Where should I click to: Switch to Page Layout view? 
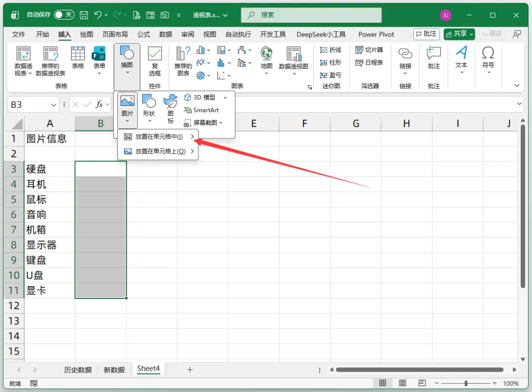(x=402, y=383)
